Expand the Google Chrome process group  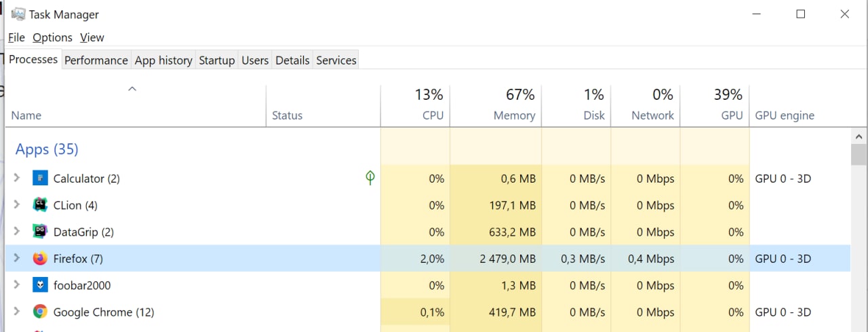pos(17,312)
